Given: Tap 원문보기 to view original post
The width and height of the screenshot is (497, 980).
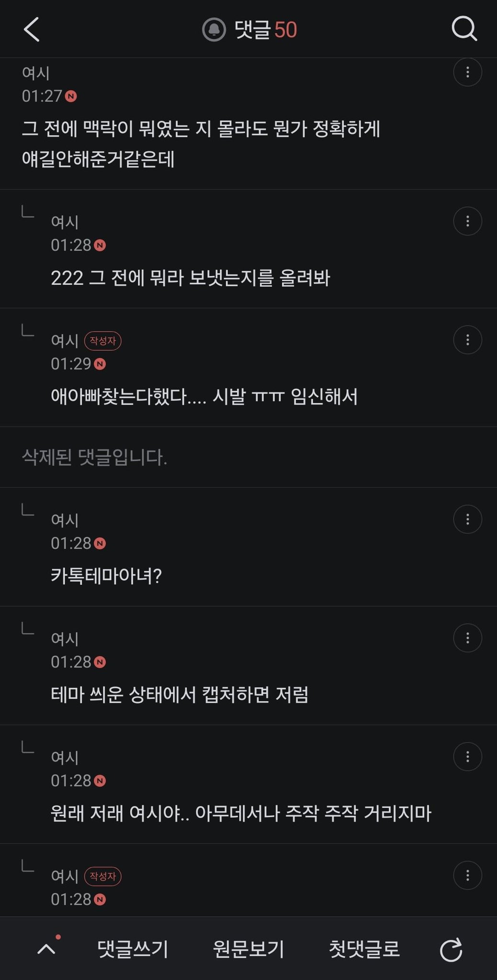Looking at the screenshot, I should point(248,949).
